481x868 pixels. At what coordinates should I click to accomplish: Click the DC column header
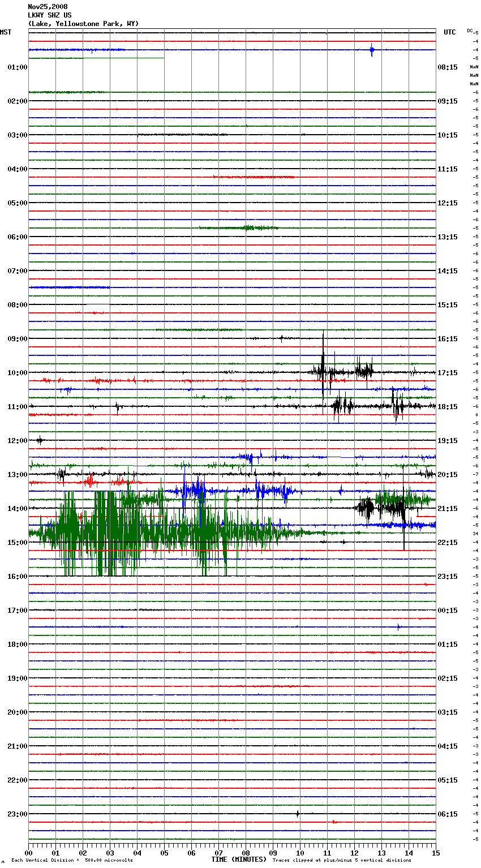point(470,31)
